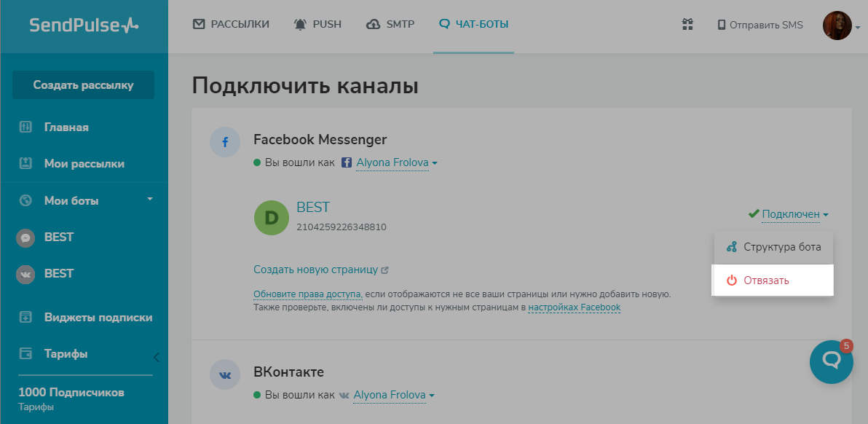This screenshot has width=868, height=424.
Task: Open настройках Facebook link
Action: (x=574, y=307)
